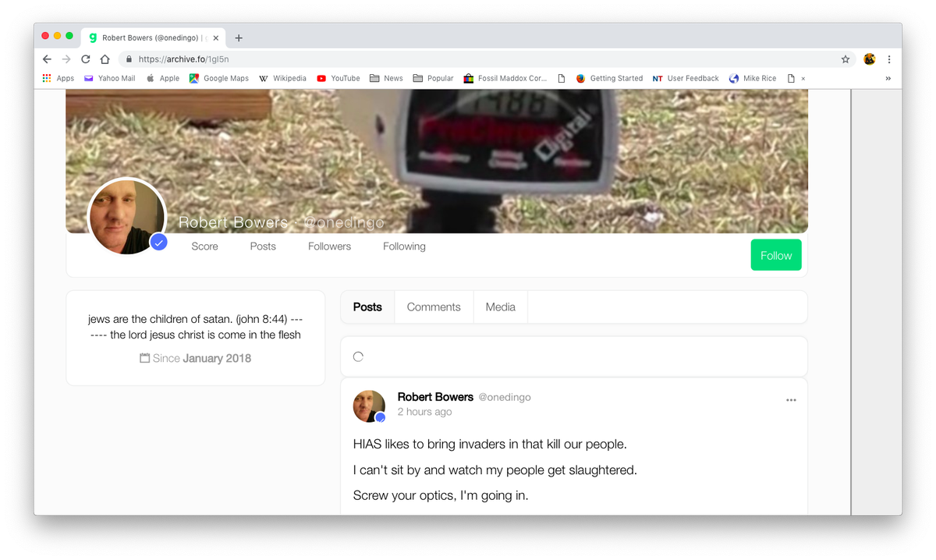Click the @onedingo handle on the post

(505, 397)
